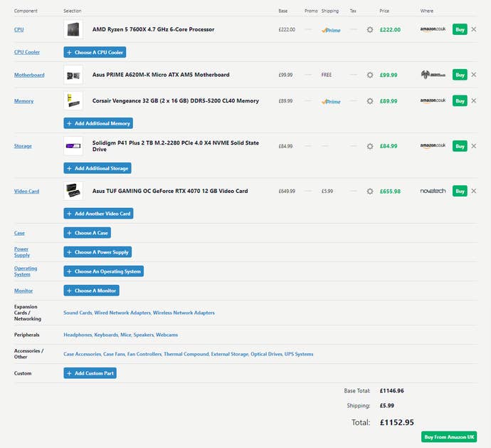The image size is (491, 448).
Task: Remove the Corsair Vengeance memory
Action: 474,100
